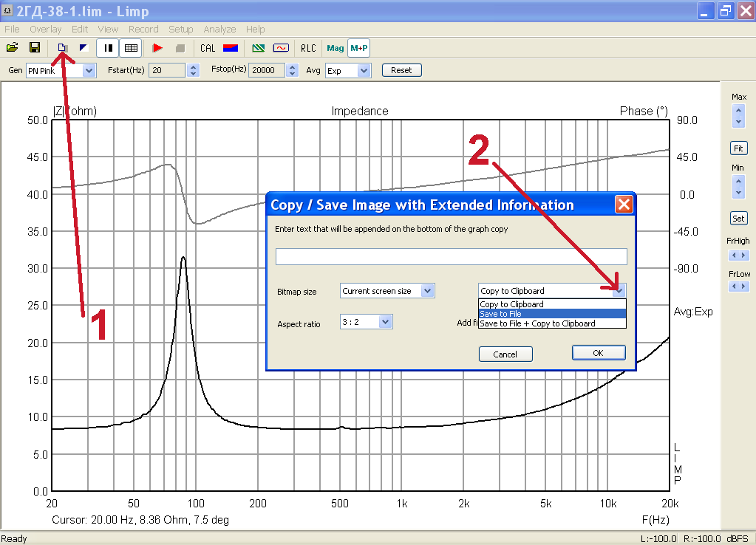The width and height of the screenshot is (756, 545).
Task: Click FrLow left arrow
Action: point(734,287)
